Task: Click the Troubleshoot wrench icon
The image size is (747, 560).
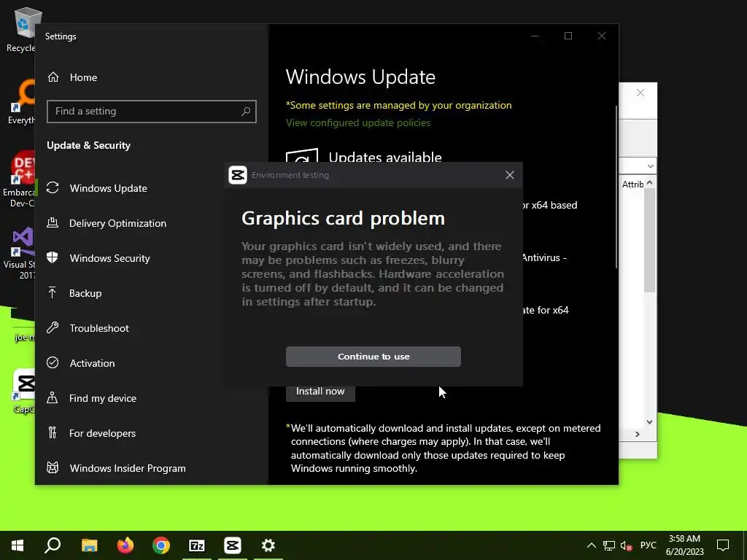Action: 53,327
